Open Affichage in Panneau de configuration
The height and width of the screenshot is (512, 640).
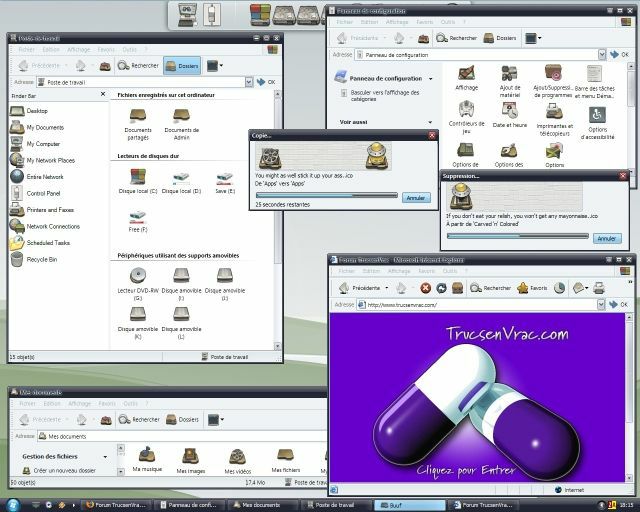[467, 78]
